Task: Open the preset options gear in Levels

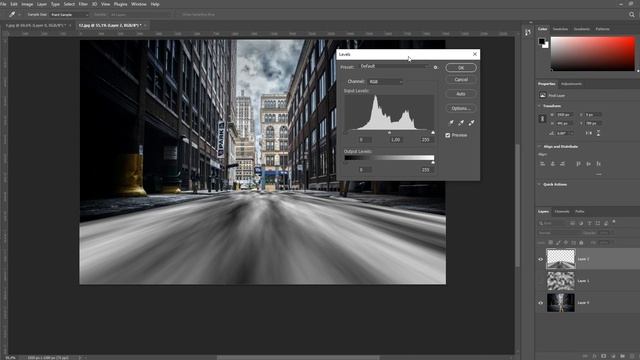Action: tap(436, 67)
